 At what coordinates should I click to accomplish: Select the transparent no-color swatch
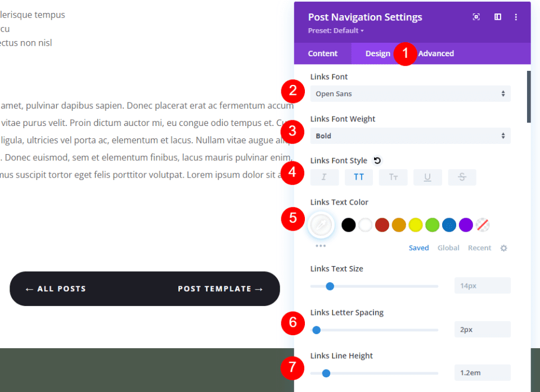(483, 225)
